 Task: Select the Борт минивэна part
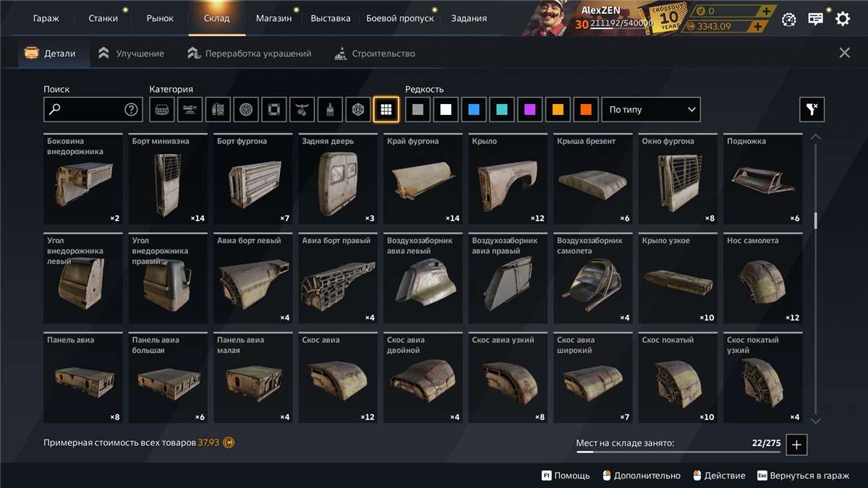point(168,179)
